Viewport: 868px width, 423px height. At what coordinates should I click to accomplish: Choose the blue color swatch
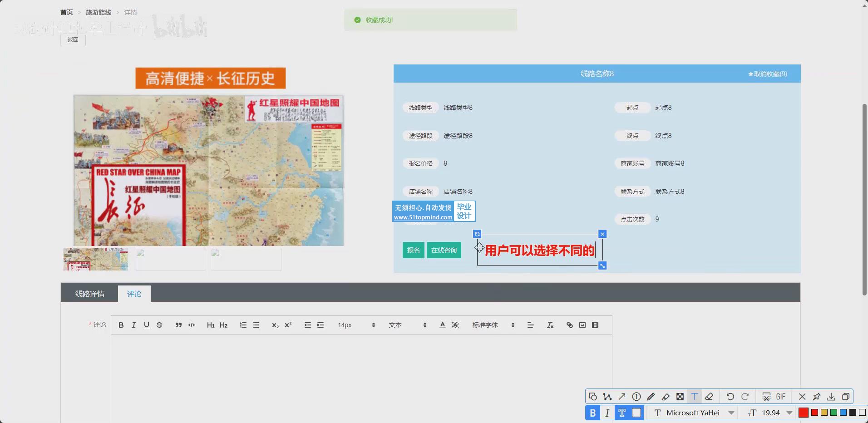[x=843, y=413]
